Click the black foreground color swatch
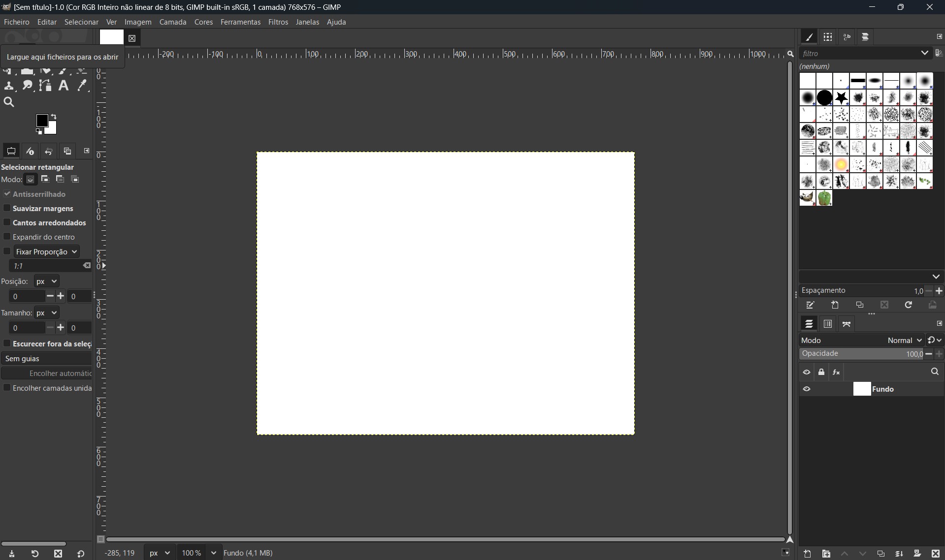This screenshot has height=560, width=945. [42, 121]
